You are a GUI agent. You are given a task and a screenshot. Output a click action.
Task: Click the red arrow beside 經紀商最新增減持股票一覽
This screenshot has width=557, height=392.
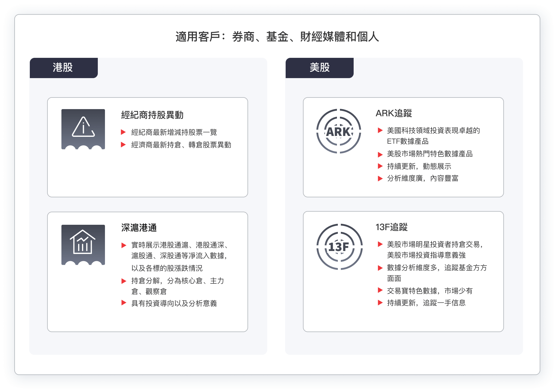123,132
